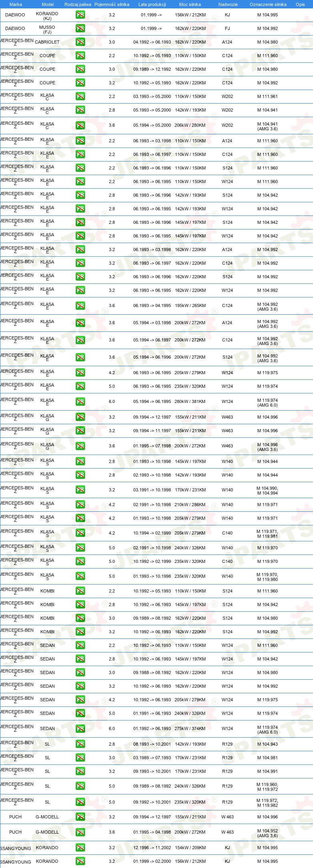Image resolution: width=313 pixels, height=868 pixels.
Task: Click fuel icon in Klasa C 2.2 row
Action: [80, 96]
